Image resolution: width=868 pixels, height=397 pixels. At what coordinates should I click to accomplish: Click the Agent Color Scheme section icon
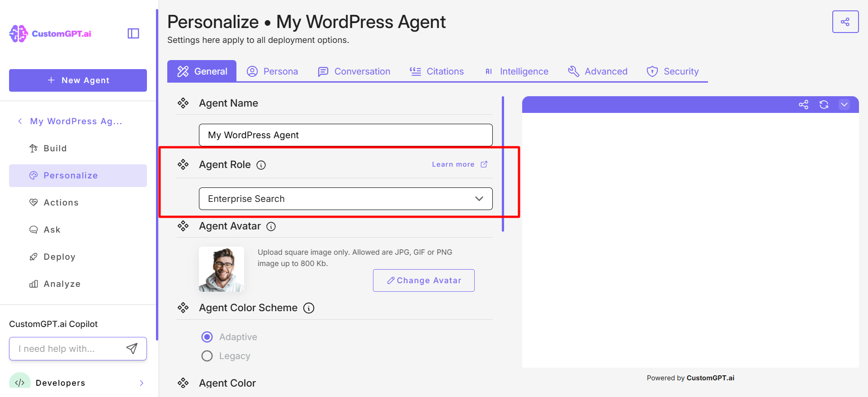(x=183, y=308)
